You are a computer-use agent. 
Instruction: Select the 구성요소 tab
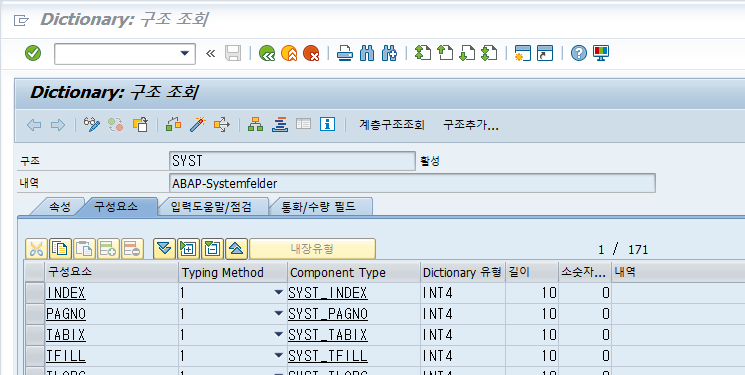pos(116,207)
